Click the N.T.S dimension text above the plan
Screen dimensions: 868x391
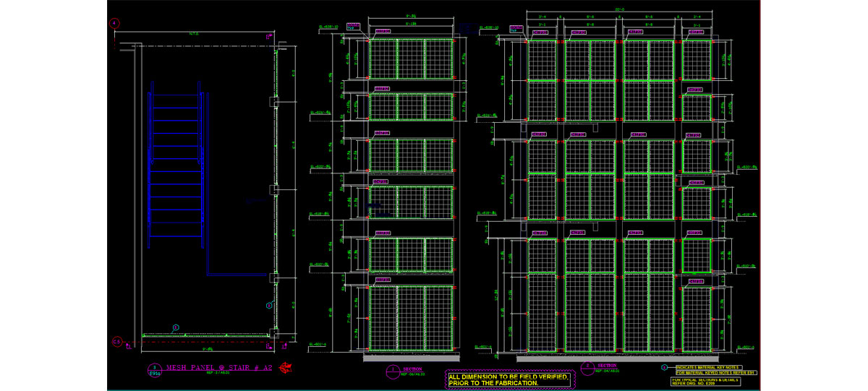pos(194,34)
